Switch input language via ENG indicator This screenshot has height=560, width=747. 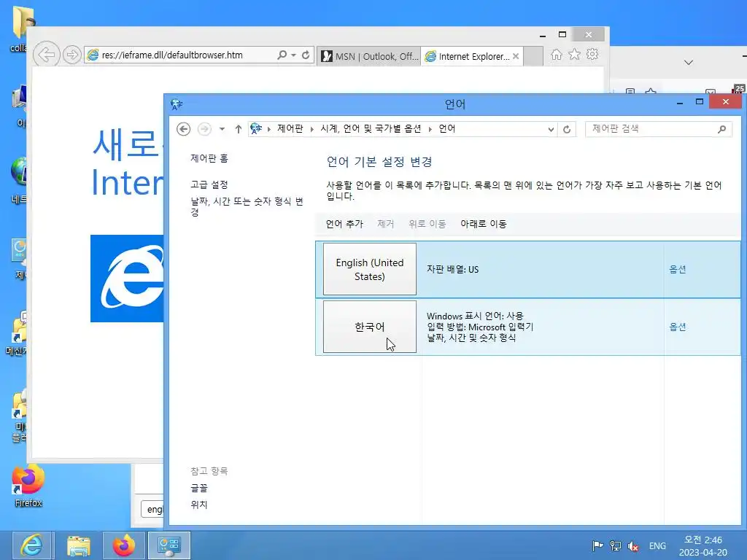657,546
